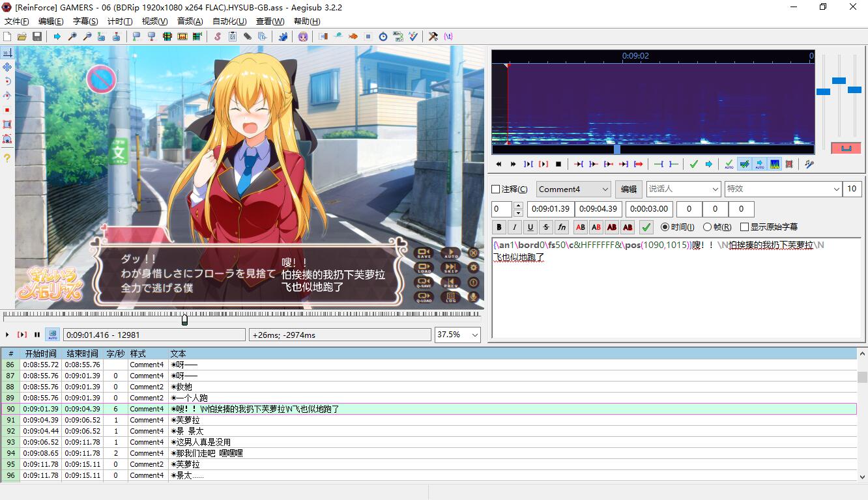Viewport: 868px width, 500px height.
Task: Select the 时间 time radio button
Action: [665, 227]
